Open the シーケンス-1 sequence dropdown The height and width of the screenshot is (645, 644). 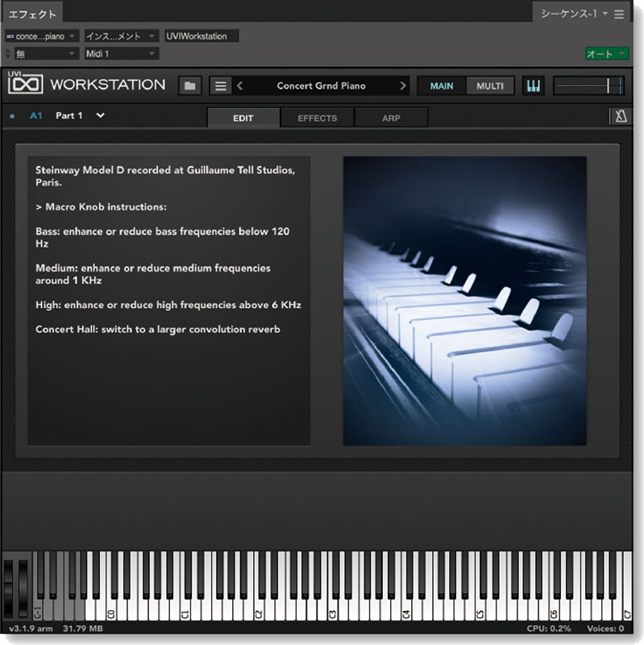pos(574,14)
